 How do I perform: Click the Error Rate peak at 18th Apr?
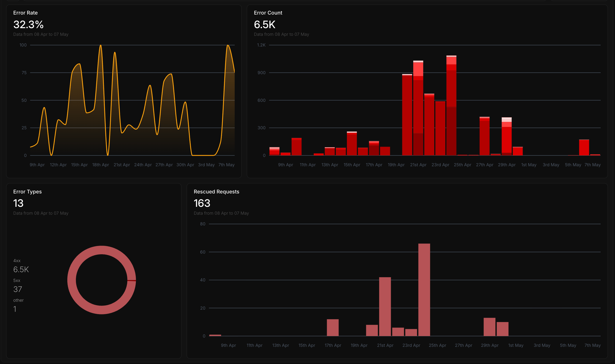[x=101, y=45]
